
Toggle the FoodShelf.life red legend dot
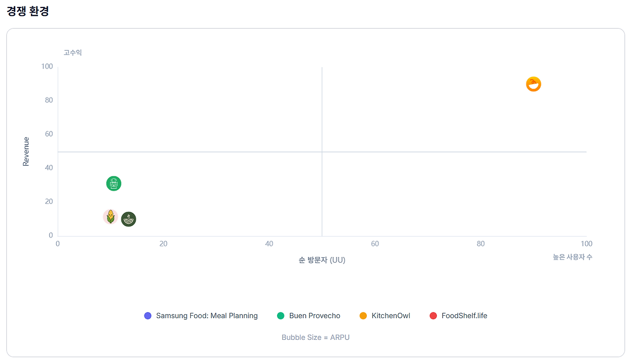(x=433, y=316)
